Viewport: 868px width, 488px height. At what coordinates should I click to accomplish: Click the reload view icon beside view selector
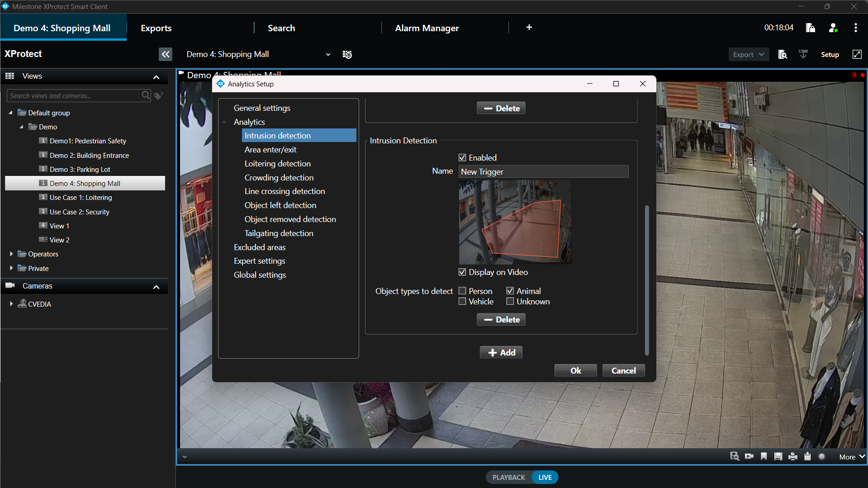point(347,54)
